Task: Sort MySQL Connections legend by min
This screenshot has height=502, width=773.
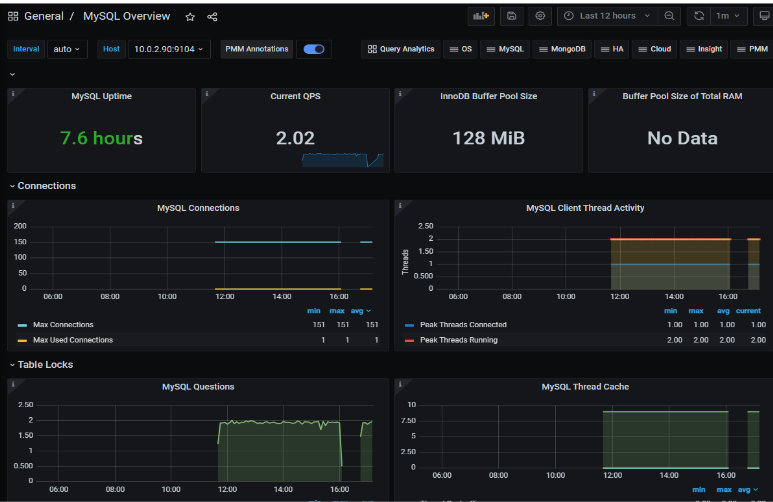Action: tap(314, 311)
